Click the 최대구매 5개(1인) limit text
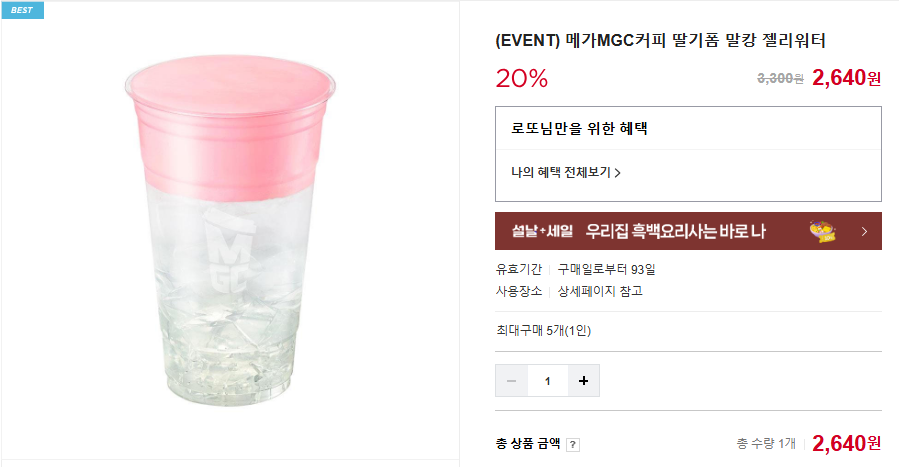This screenshot has width=899, height=467. (543, 331)
